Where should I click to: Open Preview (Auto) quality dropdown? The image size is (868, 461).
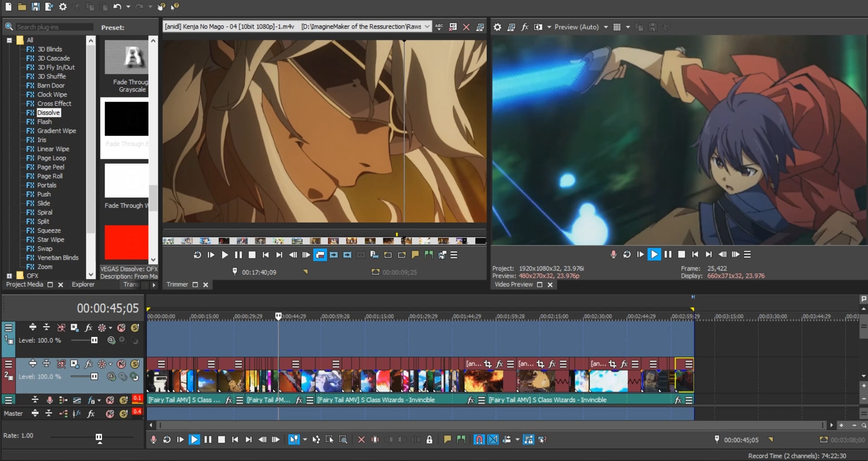click(606, 27)
